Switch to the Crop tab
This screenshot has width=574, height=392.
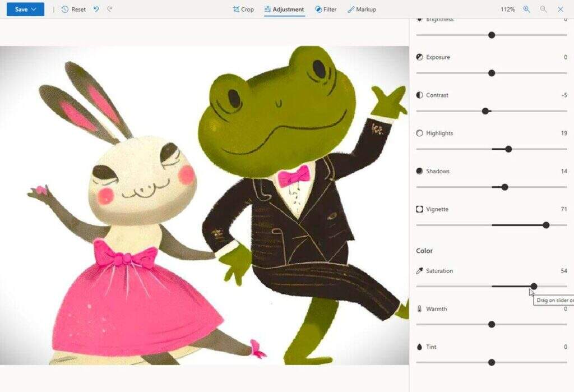(243, 9)
